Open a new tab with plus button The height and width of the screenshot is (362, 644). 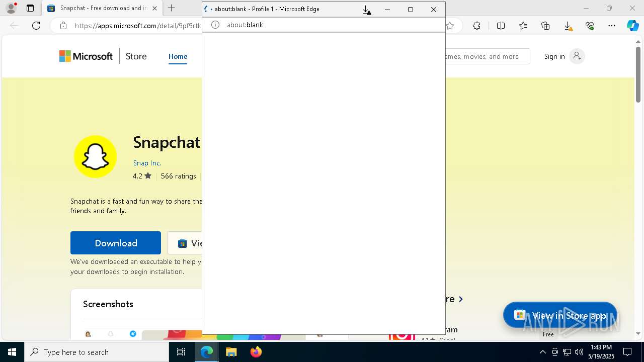(x=172, y=8)
